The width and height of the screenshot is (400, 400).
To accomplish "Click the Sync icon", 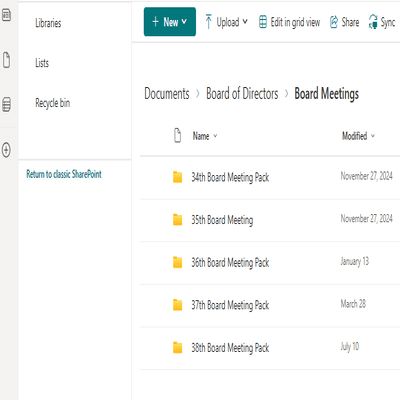I will pos(373,22).
